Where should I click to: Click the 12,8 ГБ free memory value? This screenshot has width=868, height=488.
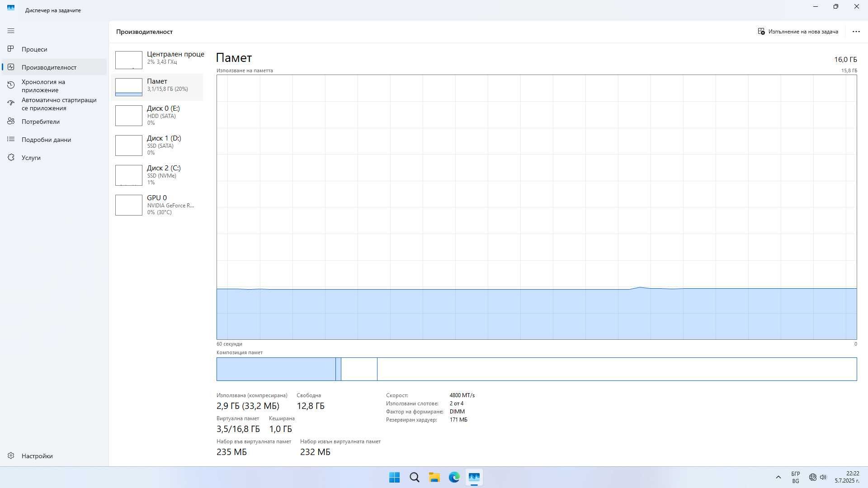pos(311,406)
